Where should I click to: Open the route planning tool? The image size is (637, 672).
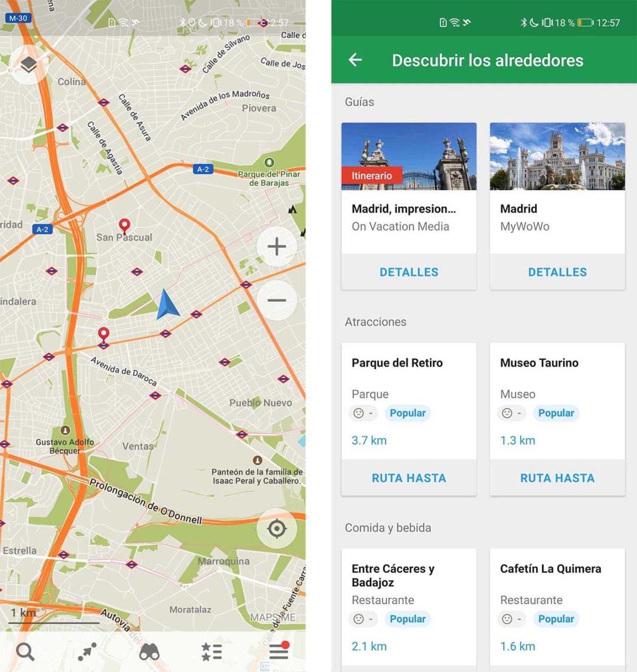(87, 653)
